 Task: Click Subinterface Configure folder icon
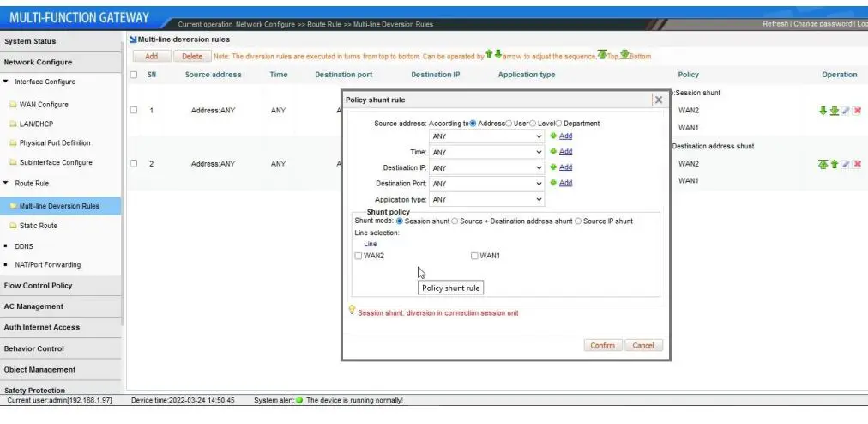[13, 162]
